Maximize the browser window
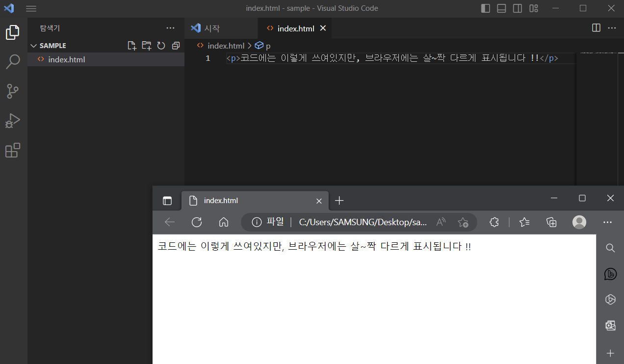 click(x=582, y=198)
